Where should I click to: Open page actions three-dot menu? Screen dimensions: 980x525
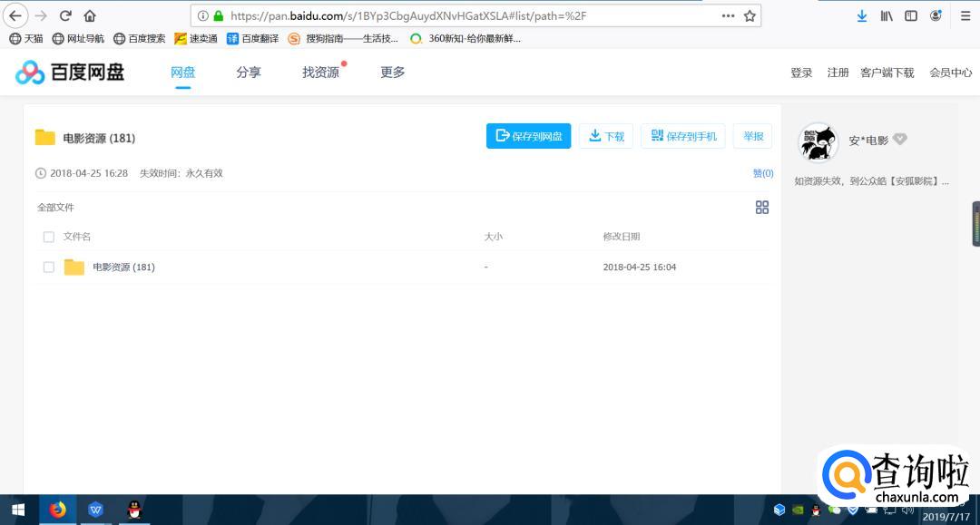click(x=728, y=15)
